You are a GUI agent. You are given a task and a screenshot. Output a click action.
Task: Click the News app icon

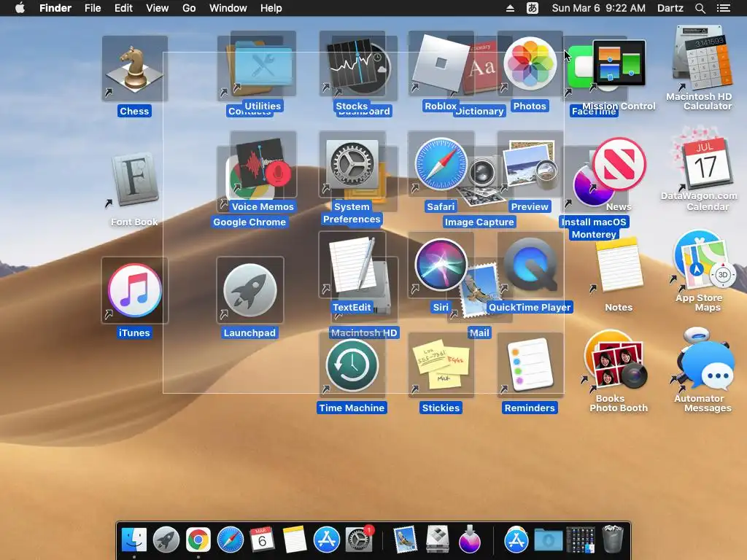click(x=619, y=164)
